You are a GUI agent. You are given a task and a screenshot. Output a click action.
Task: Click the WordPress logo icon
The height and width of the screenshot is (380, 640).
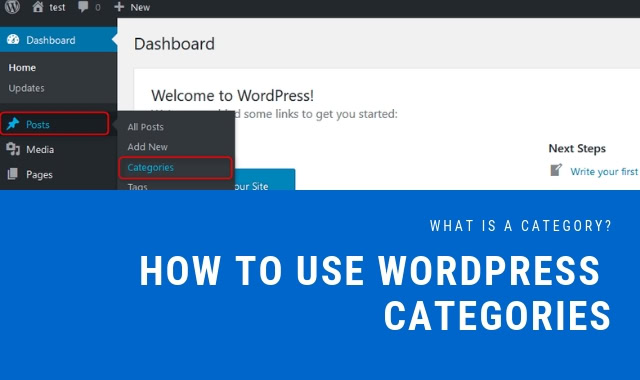pos(12,7)
